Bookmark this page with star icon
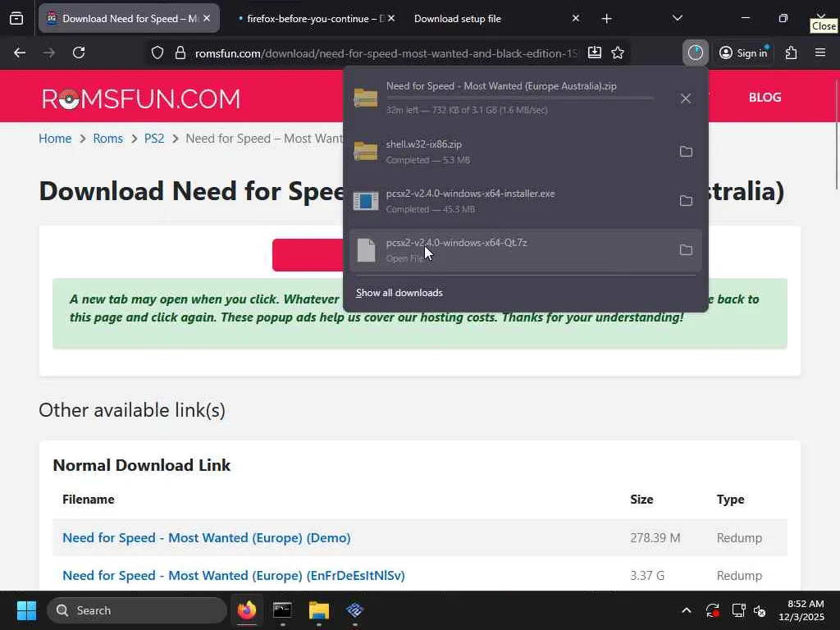The image size is (840, 630). tap(618, 52)
